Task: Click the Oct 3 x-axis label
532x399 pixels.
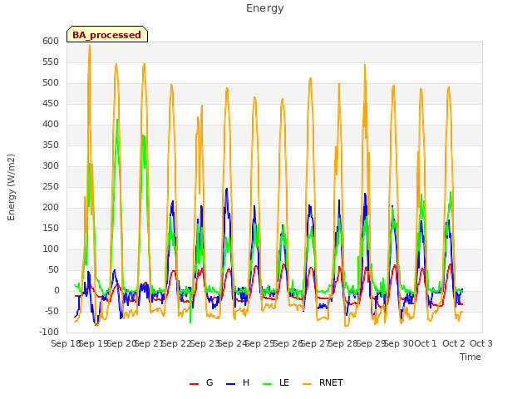Action: 481,343
